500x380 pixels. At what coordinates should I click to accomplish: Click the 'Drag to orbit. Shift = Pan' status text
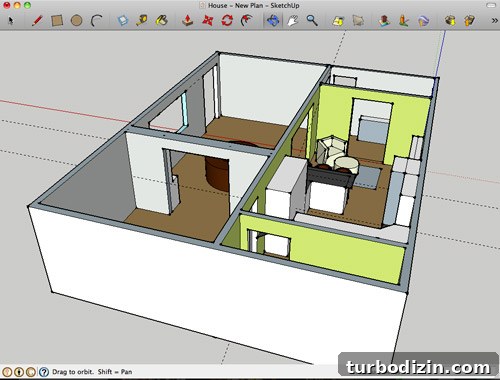[92, 372]
